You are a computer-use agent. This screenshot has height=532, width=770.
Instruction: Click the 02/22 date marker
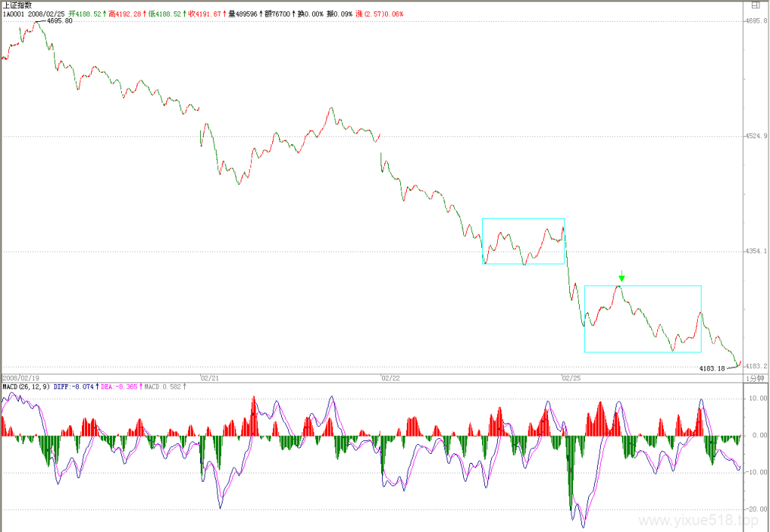click(x=390, y=379)
